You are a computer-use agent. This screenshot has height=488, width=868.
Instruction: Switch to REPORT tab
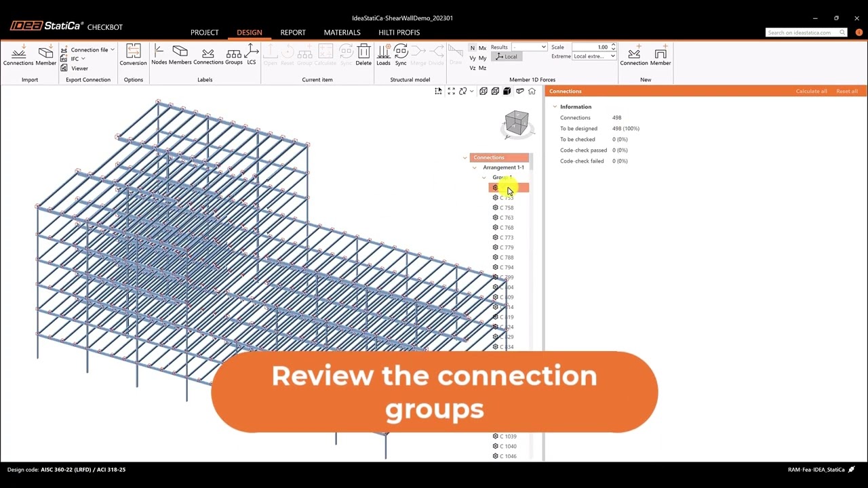[x=293, y=33]
